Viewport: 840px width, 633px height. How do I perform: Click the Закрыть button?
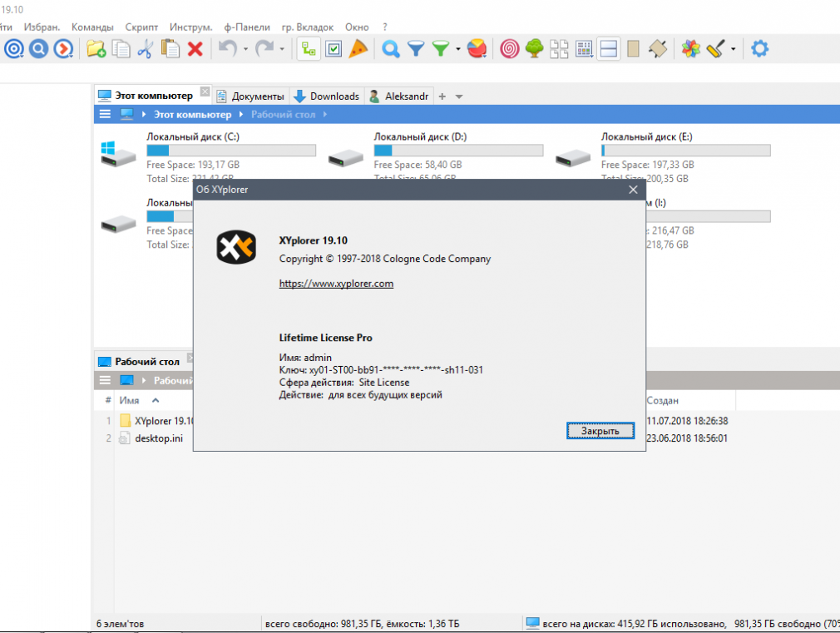pyautogui.click(x=600, y=430)
